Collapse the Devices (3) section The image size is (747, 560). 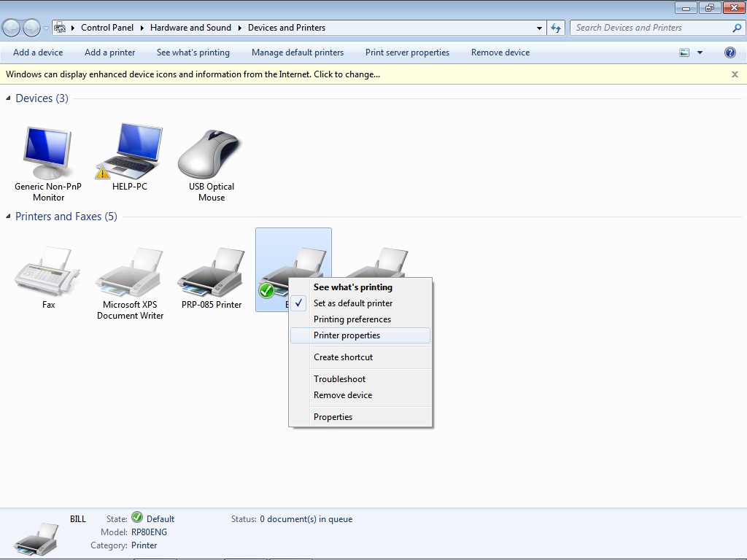pos(9,98)
